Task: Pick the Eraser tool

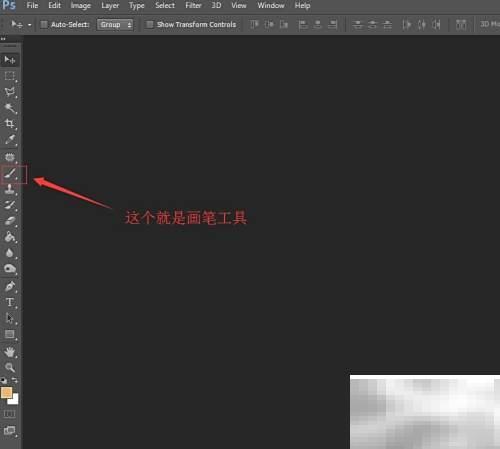Action: click(x=10, y=221)
